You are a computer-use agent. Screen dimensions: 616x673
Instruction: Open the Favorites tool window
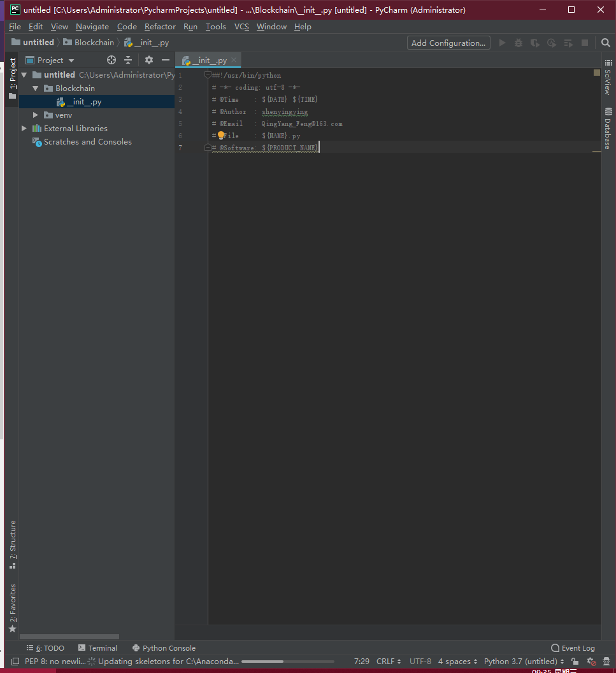click(x=13, y=608)
